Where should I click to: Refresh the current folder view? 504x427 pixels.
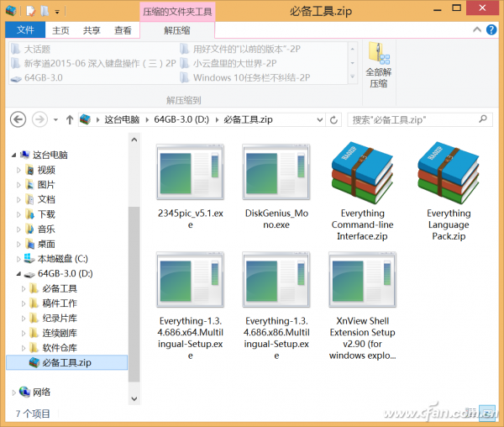pyautogui.click(x=333, y=120)
